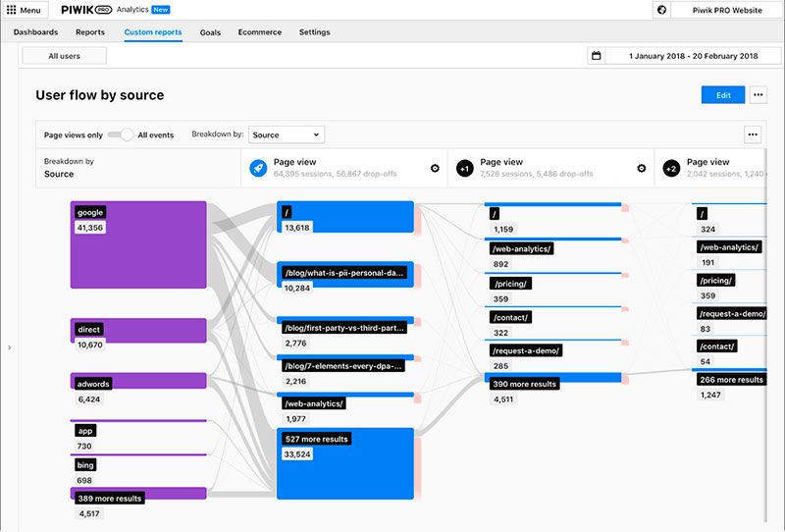
Task: Go to Dashboards tab
Action: click(x=35, y=32)
